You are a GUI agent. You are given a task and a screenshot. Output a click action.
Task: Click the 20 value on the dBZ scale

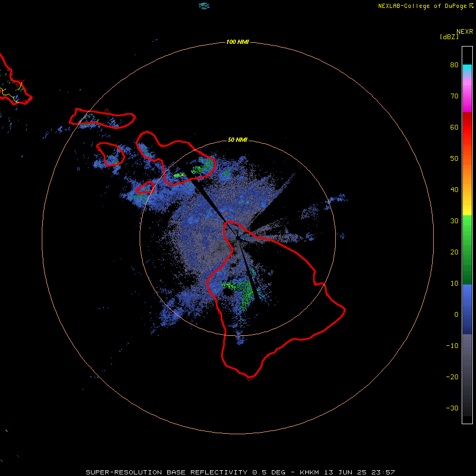(x=454, y=252)
